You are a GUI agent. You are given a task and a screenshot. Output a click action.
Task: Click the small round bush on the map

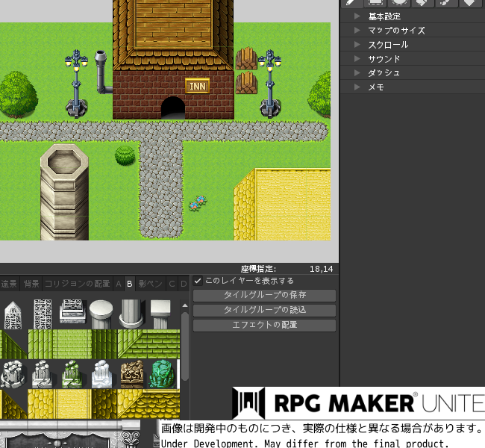(125, 155)
